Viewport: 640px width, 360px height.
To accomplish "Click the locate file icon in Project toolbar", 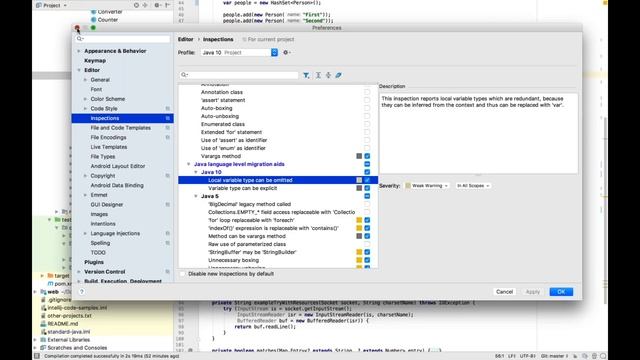I will pos(136,5).
